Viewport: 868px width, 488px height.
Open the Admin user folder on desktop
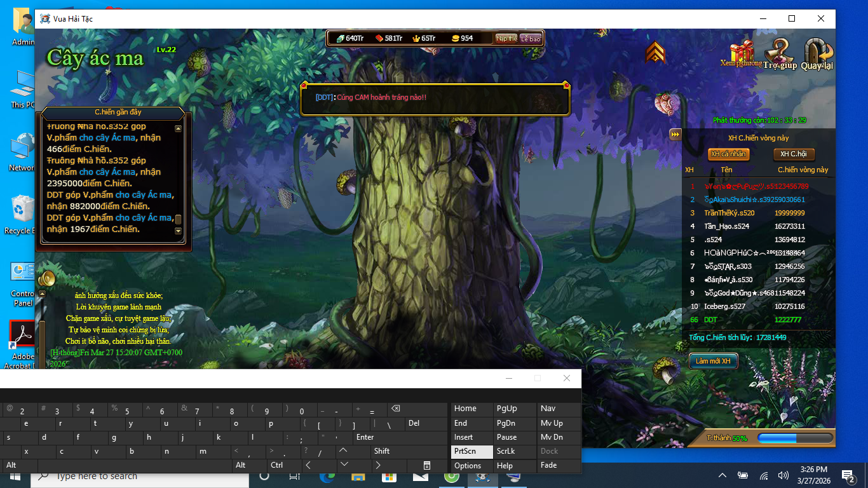[x=23, y=27]
